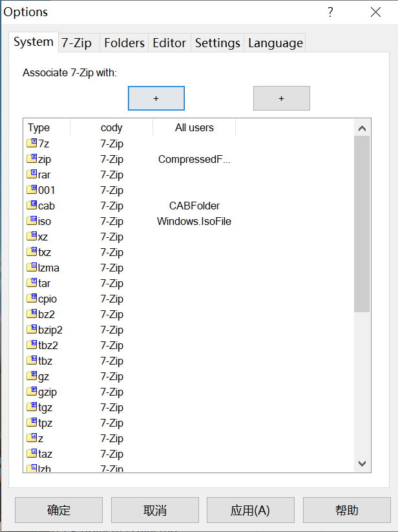Select the tar archive icon
Screen dimensions: 398x532
pos(32,283)
